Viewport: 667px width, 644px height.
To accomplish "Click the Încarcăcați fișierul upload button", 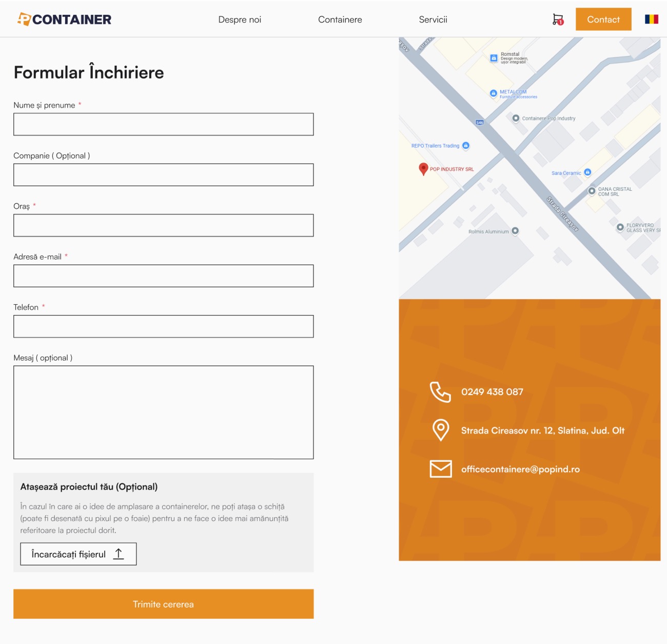I will pyautogui.click(x=78, y=554).
